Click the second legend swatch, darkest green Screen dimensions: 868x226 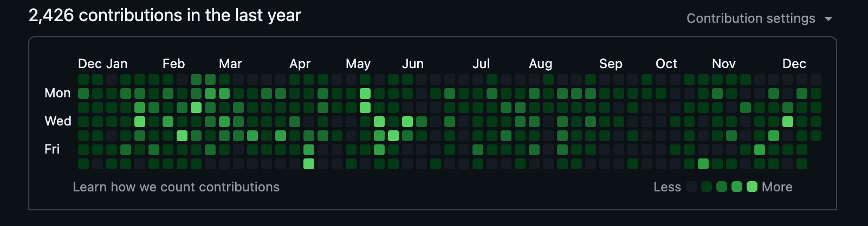click(707, 187)
